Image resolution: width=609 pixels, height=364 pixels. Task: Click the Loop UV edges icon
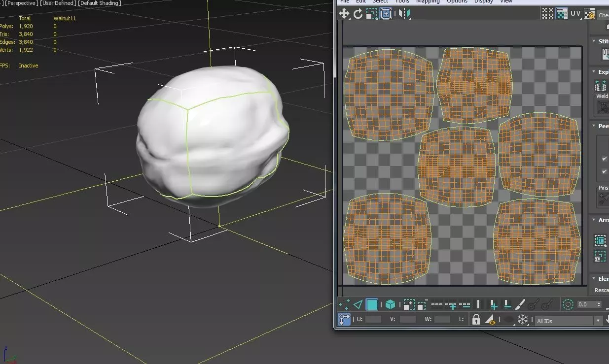pos(436,304)
